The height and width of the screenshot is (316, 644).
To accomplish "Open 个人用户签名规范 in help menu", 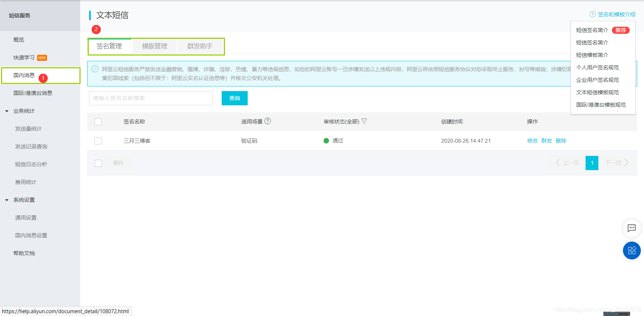I will [x=597, y=68].
